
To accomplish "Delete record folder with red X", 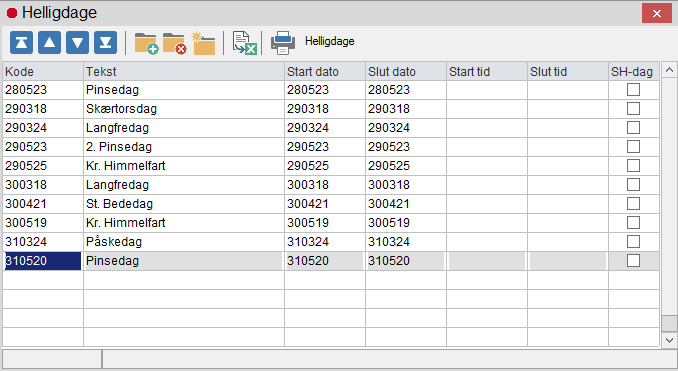I will 174,43.
